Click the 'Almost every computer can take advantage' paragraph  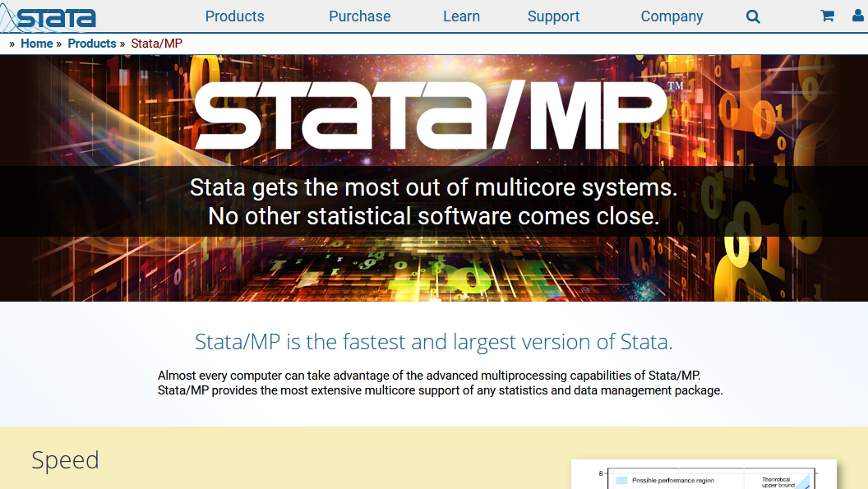[440, 383]
